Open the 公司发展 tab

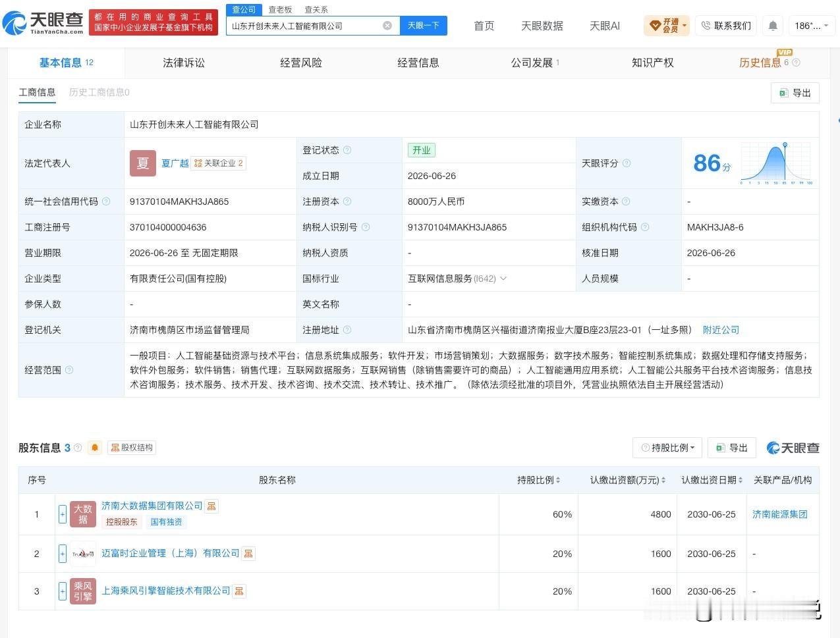coord(535,63)
